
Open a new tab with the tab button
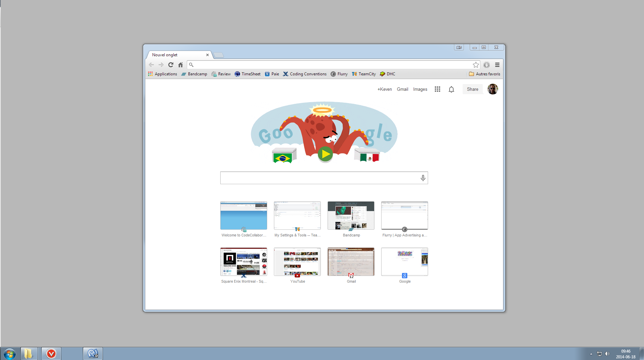tap(219, 55)
